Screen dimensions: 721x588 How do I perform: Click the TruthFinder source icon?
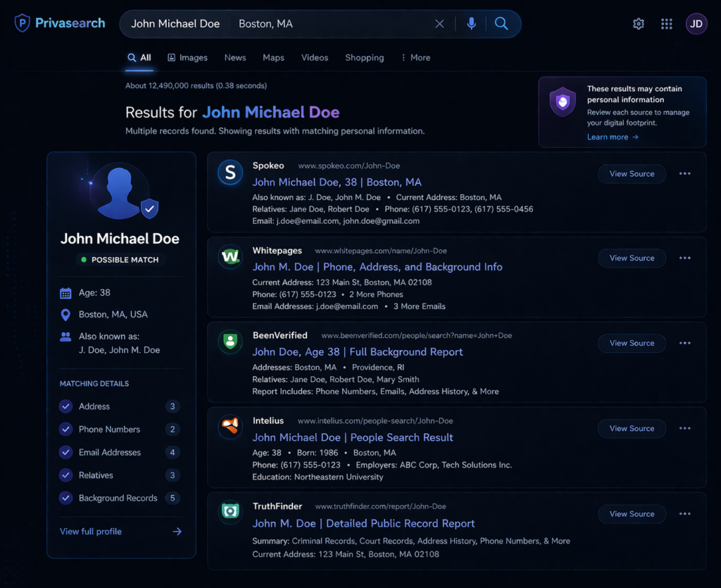[x=230, y=513]
